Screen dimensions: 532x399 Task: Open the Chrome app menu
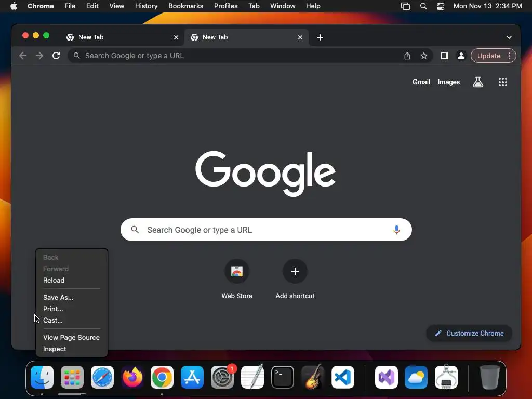(x=41, y=6)
